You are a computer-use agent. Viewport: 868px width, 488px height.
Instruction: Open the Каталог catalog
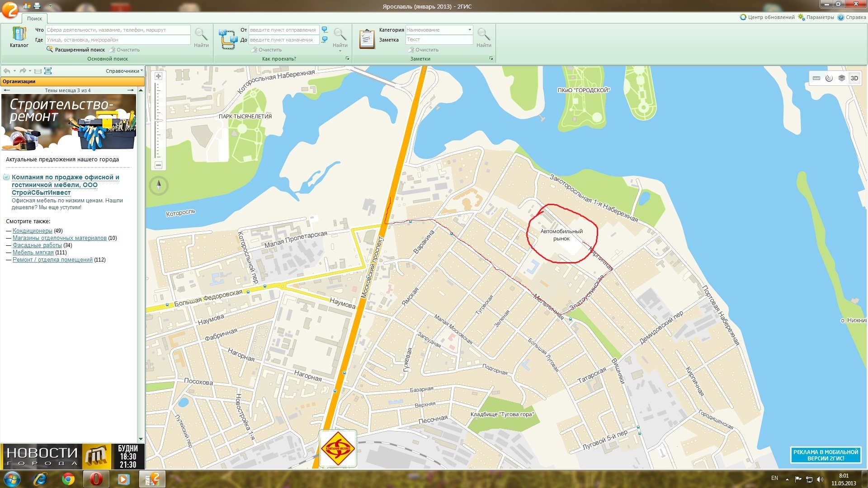pos(19,37)
